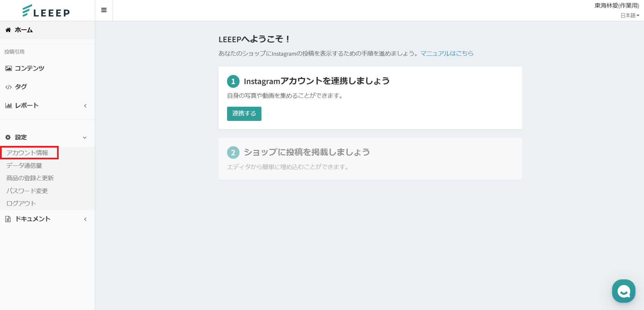Open the マニュアルはこちら link

(x=447, y=54)
